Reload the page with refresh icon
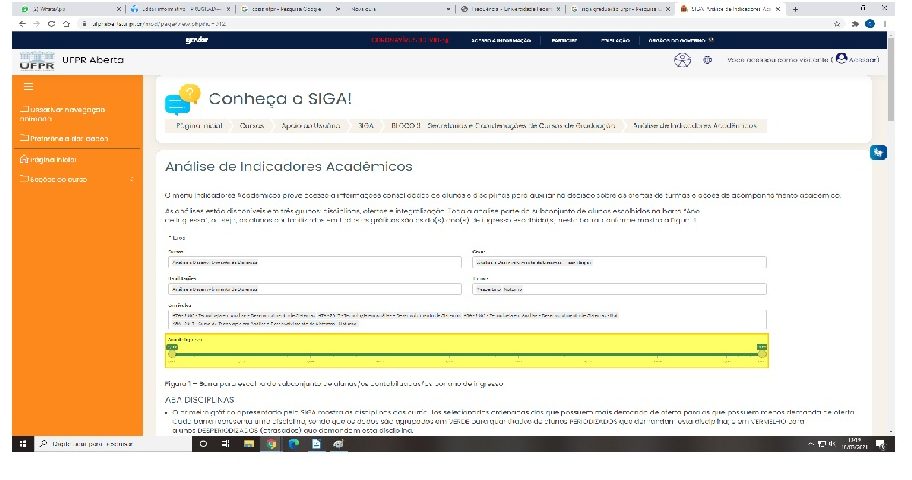Screen dimensions: 912x480 (x=51, y=24)
